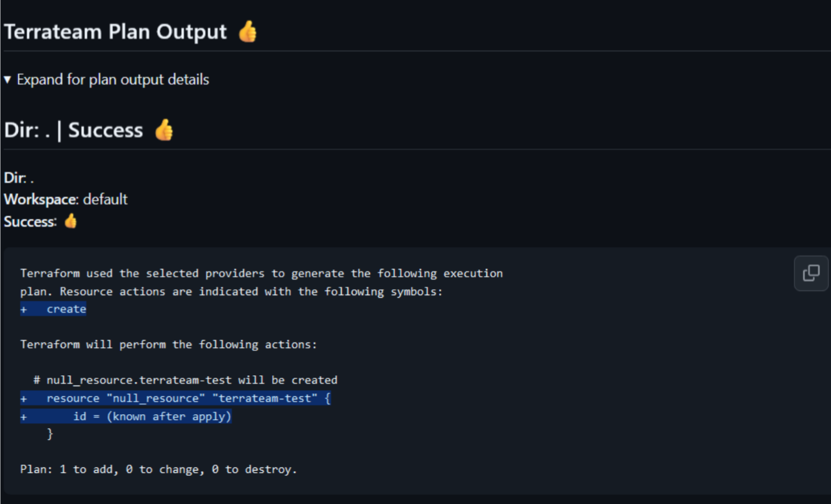Click the "Plan: 1 to add" summary line
The image size is (831, 504).
pyautogui.click(x=159, y=469)
